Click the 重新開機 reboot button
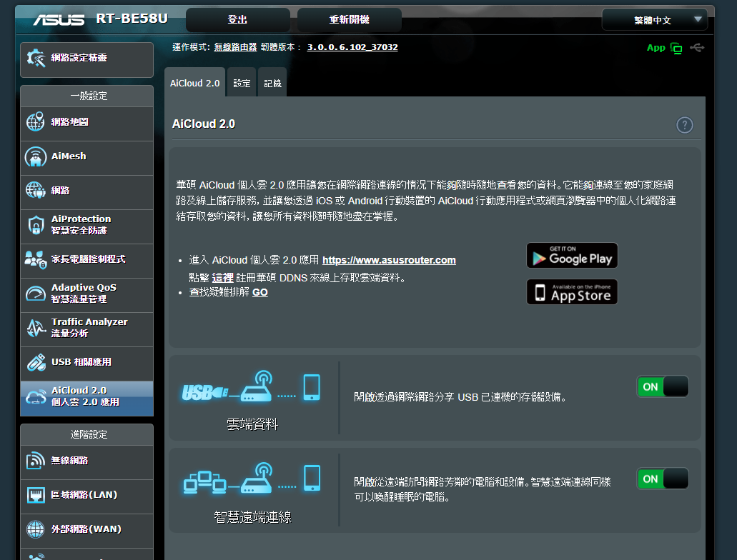This screenshot has height=560, width=737. (350, 20)
